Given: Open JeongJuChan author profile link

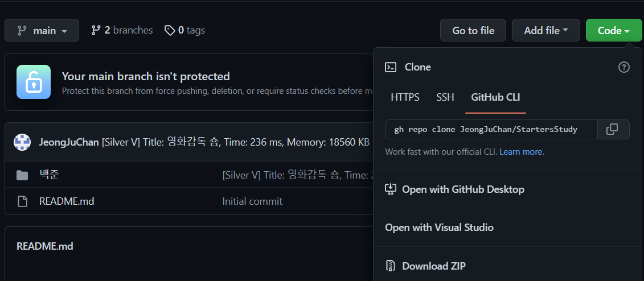Looking at the screenshot, I should coord(68,142).
